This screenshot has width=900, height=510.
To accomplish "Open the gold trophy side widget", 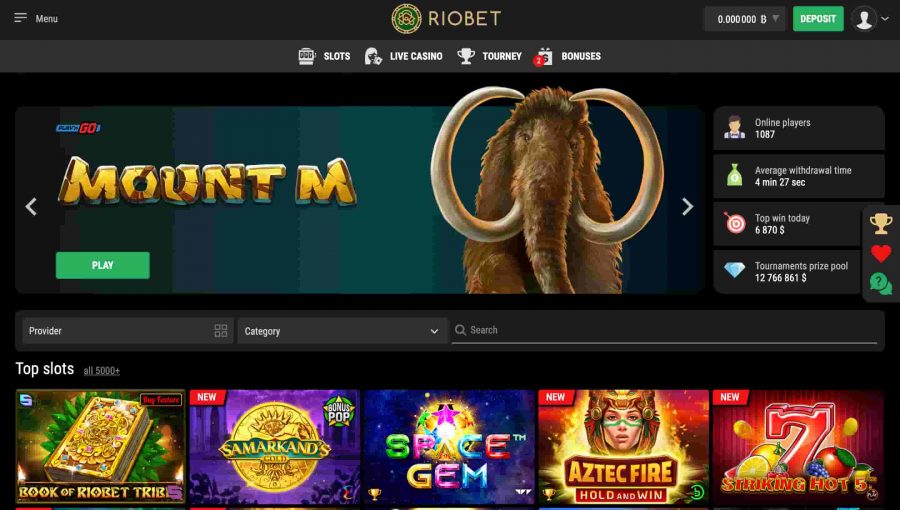I will (881, 223).
